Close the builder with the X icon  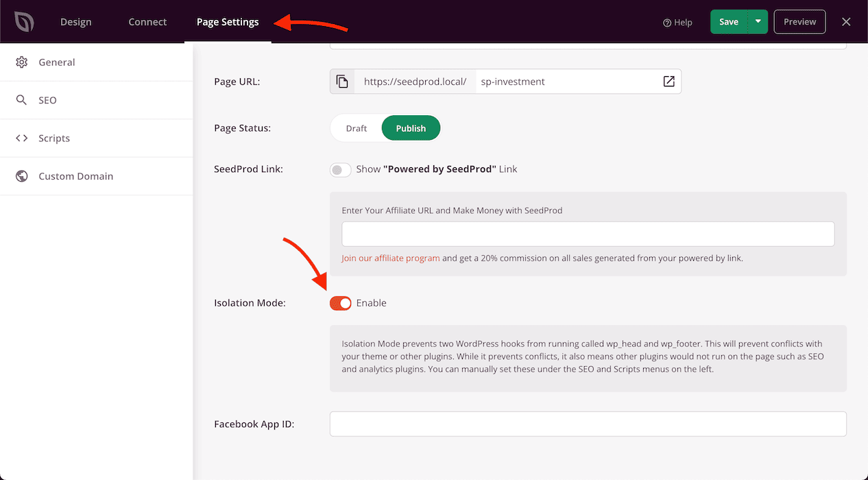point(846,22)
